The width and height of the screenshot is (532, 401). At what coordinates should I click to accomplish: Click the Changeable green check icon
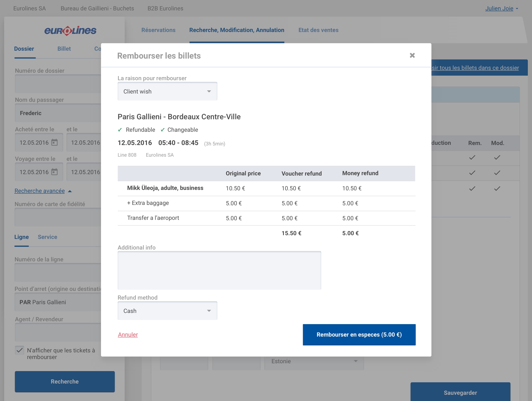163,130
